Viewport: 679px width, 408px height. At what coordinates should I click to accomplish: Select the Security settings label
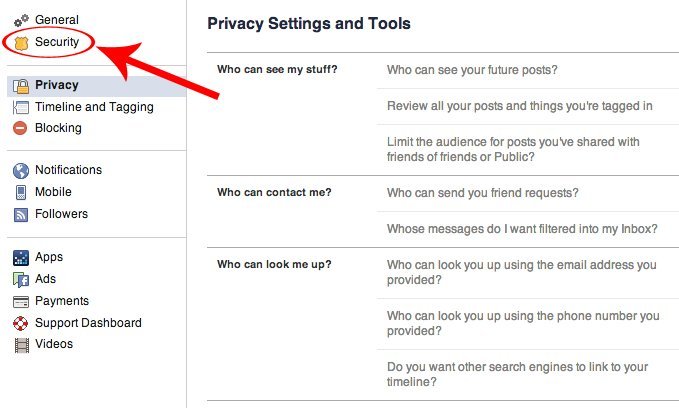pyautogui.click(x=57, y=42)
